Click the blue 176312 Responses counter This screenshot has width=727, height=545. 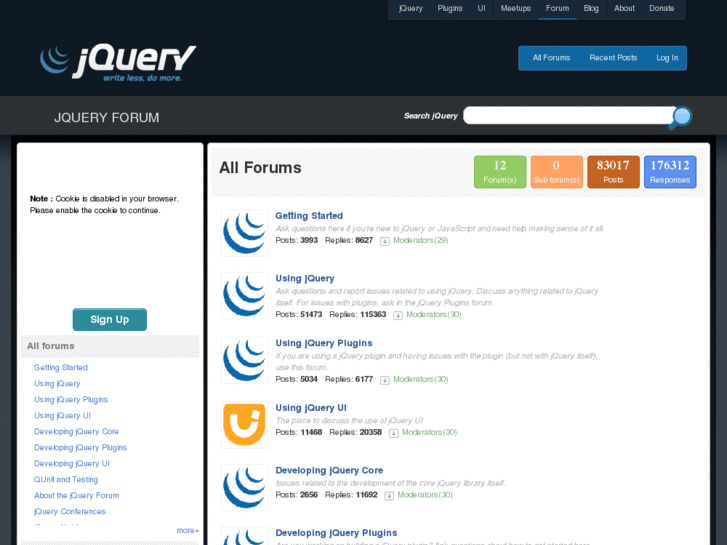[x=670, y=172]
